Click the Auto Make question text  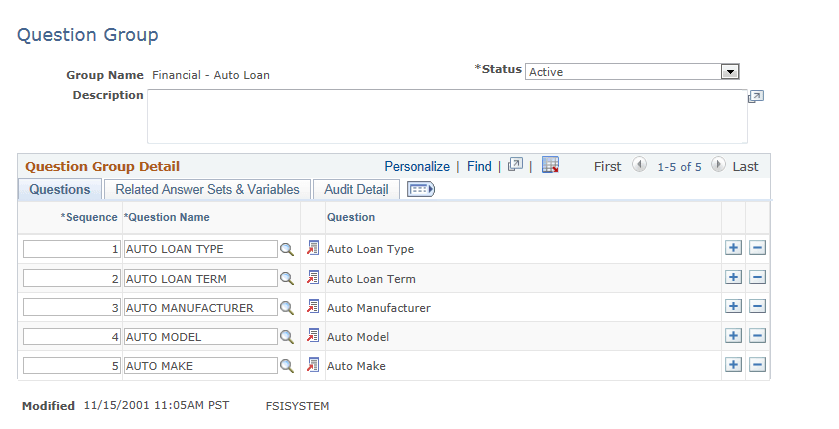356,366
